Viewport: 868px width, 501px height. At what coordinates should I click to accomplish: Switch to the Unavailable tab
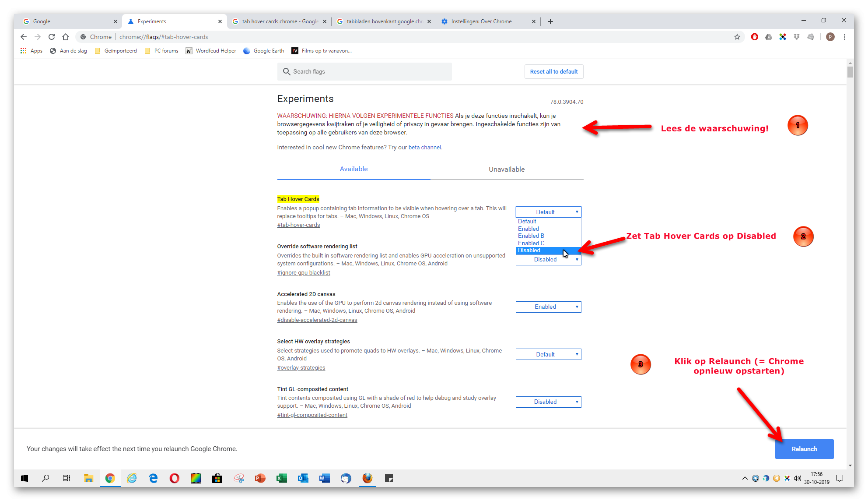coord(507,169)
